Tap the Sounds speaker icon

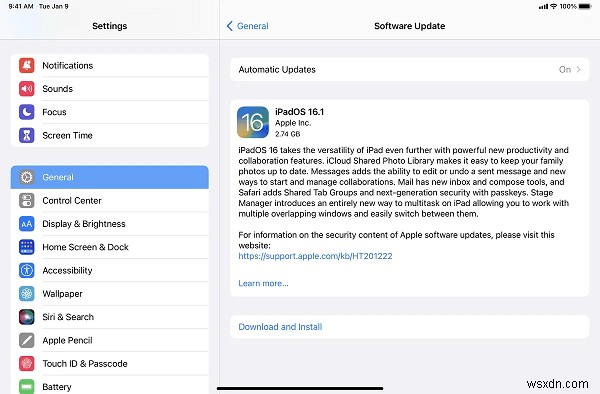click(26, 89)
